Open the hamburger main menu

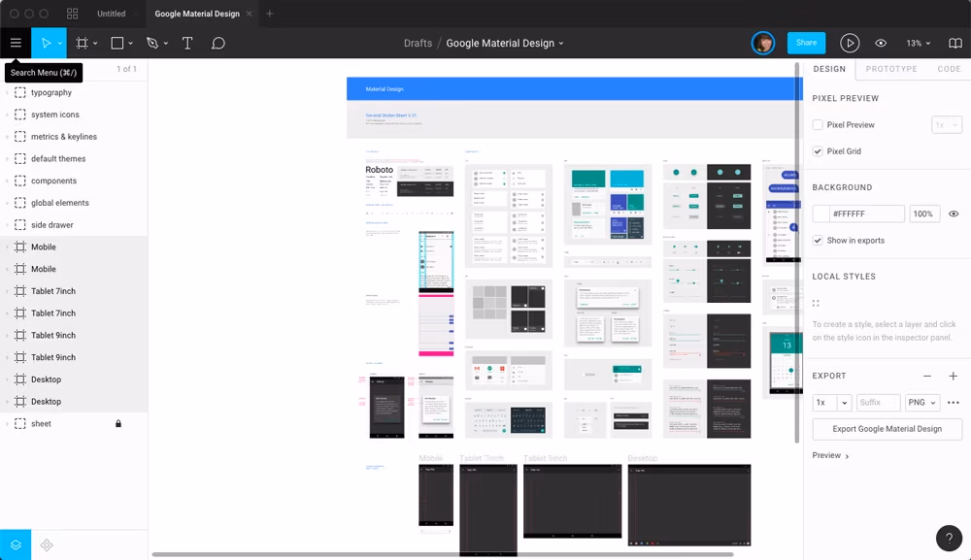16,44
